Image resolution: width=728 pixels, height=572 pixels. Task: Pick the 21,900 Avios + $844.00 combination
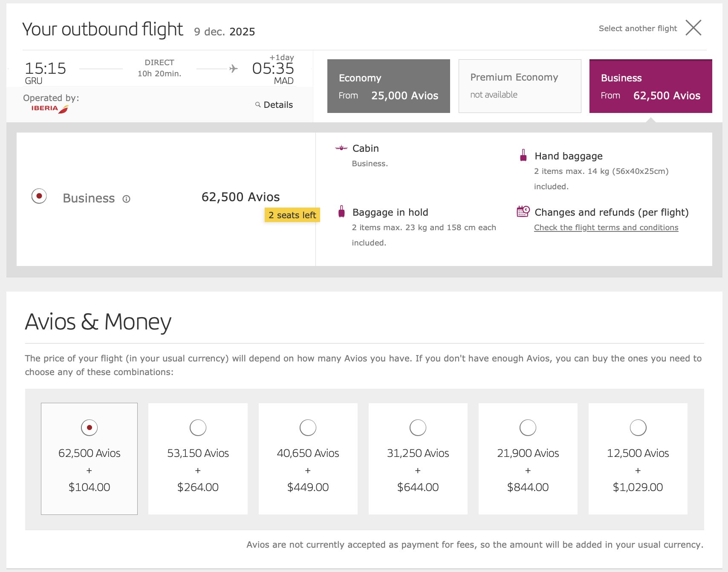pyautogui.click(x=528, y=459)
